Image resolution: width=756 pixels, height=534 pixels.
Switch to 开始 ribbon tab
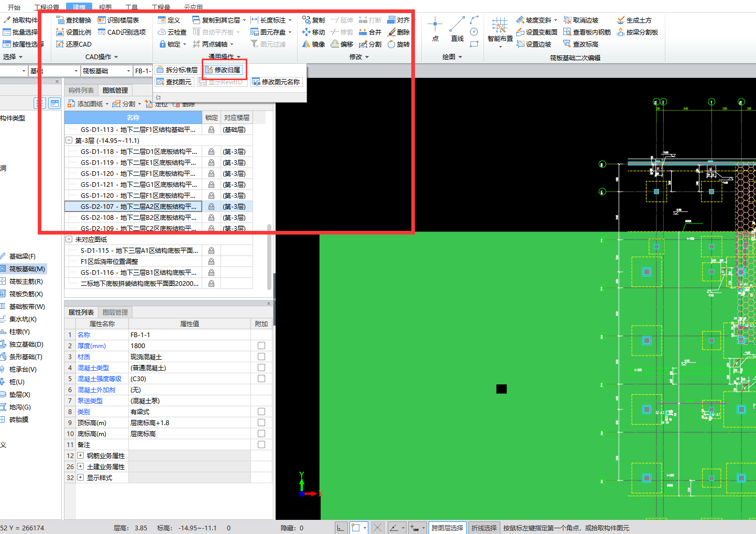point(14,7)
